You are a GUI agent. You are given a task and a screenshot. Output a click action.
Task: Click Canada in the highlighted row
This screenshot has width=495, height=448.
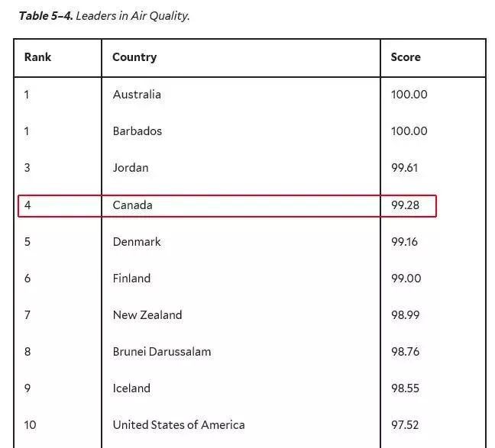click(x=133, y=205)
